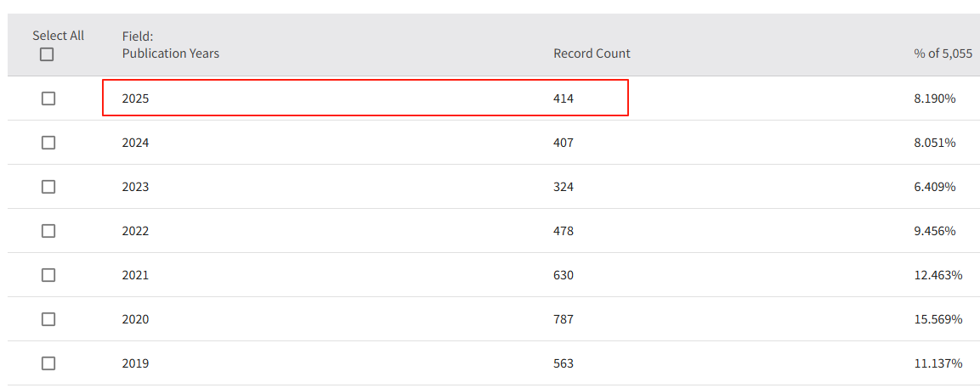The height and width of the screenshot is (388, 980).
Task: Mark the 2022 publication year checkbox
Action: coord(48,231)
